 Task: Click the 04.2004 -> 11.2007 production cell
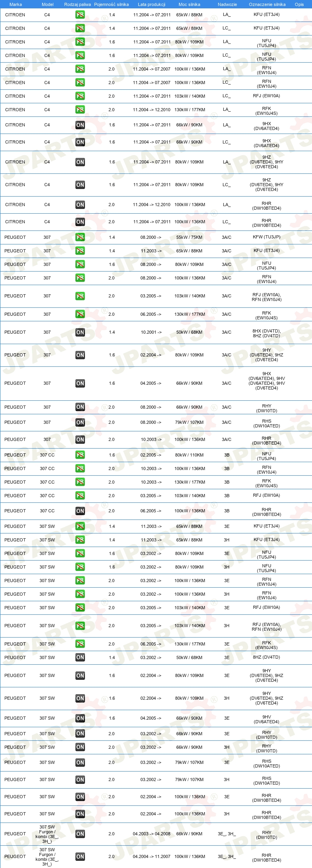[152, 856]
